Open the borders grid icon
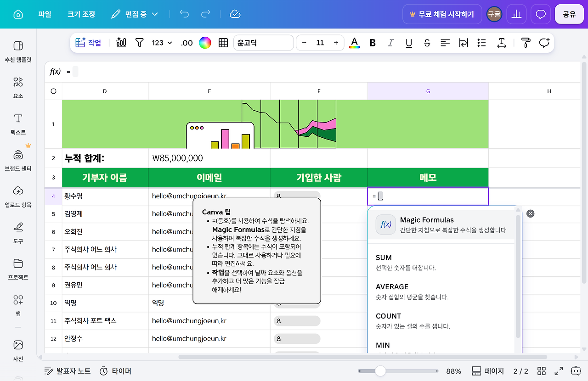Image resolution: width=588 pixels, height=381 pixels. (x=223, y=43)
